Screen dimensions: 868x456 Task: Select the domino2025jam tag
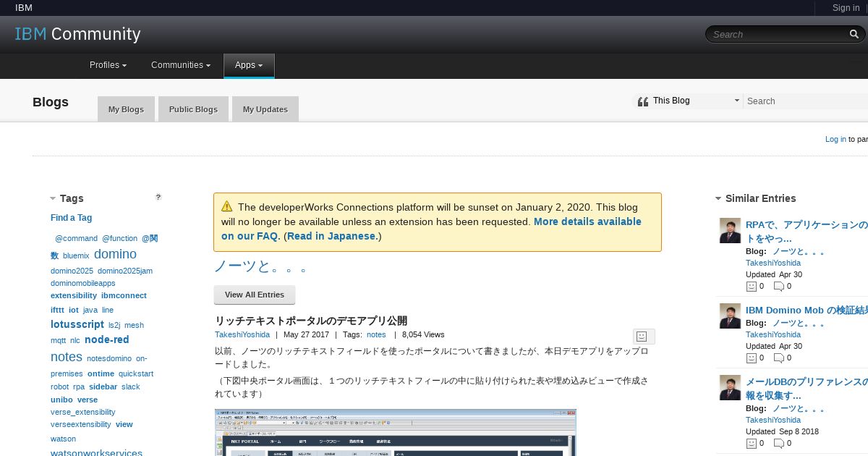click(x=125, y=271)
